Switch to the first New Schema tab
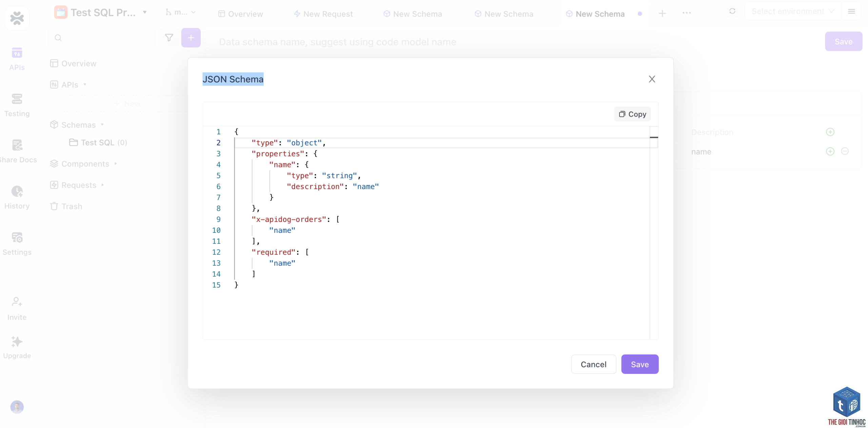868x428 pixels. [413, 14]
